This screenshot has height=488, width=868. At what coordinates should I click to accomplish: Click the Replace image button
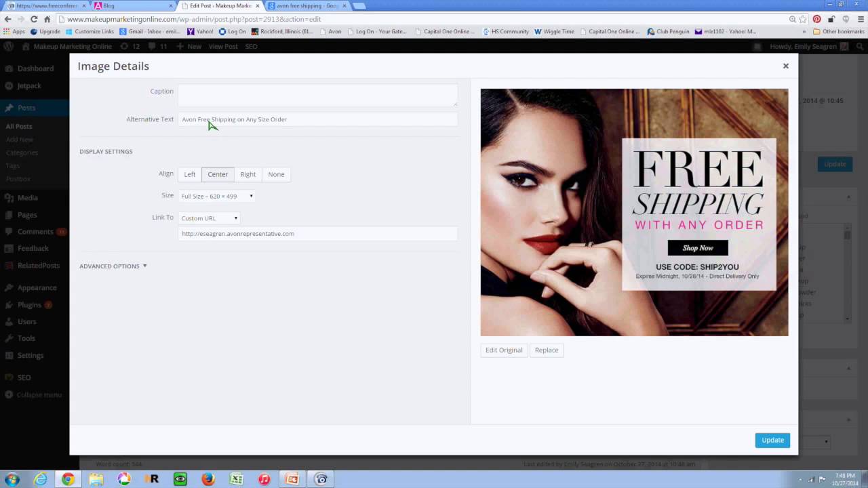pyautogui.click(x=547, y=350)
